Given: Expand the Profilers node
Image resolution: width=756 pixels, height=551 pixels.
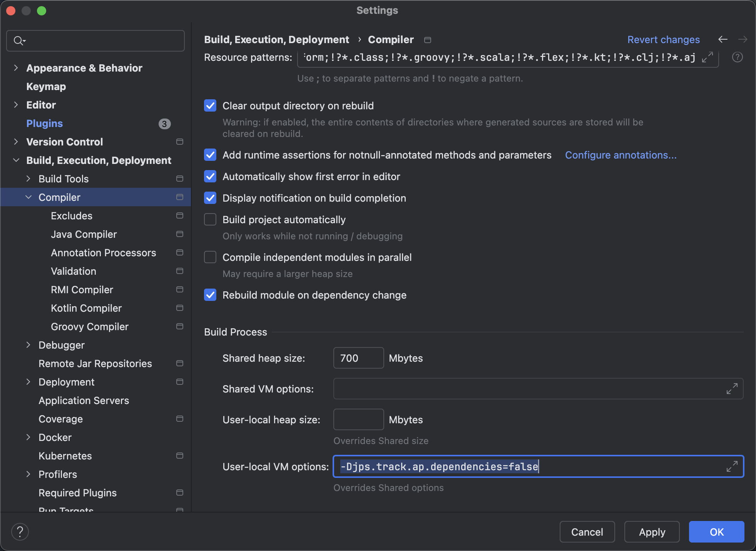Looking at the screenshot, I should coord(28,474).
